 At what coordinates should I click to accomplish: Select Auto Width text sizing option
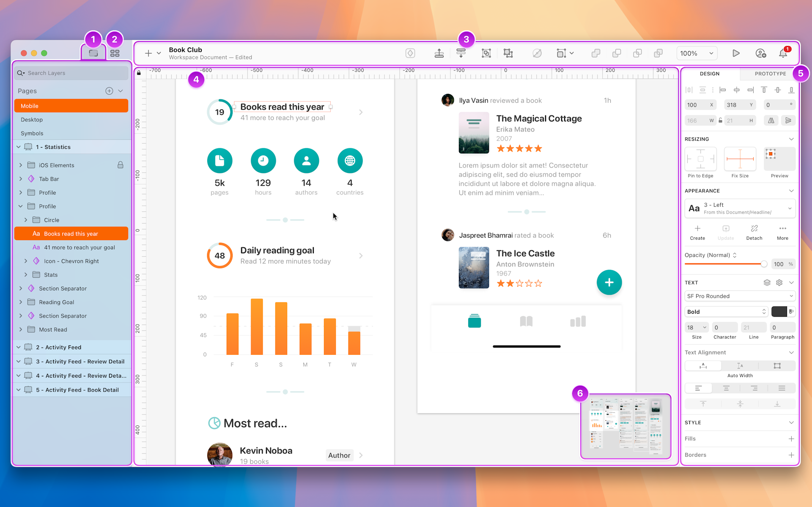[x=703, y=366]
